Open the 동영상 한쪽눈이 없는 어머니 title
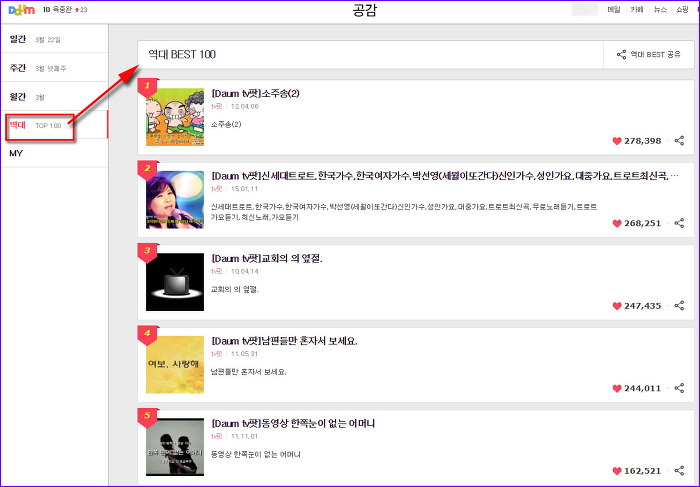Screen dimensions: 700x487 click(x=293, y=424)
